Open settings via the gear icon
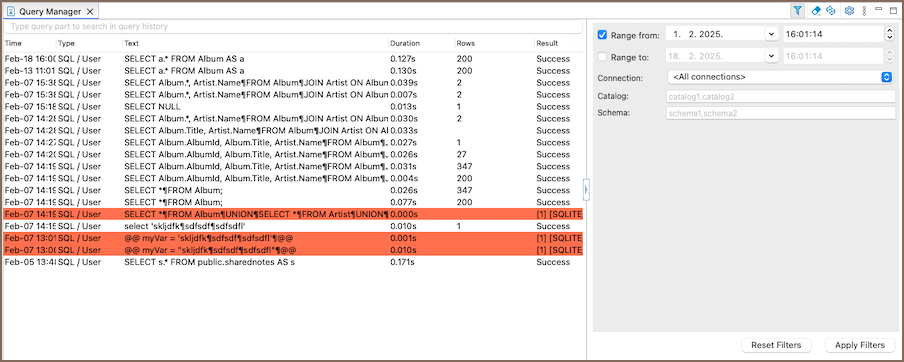904x362 pixels. (x=849, y=10)
